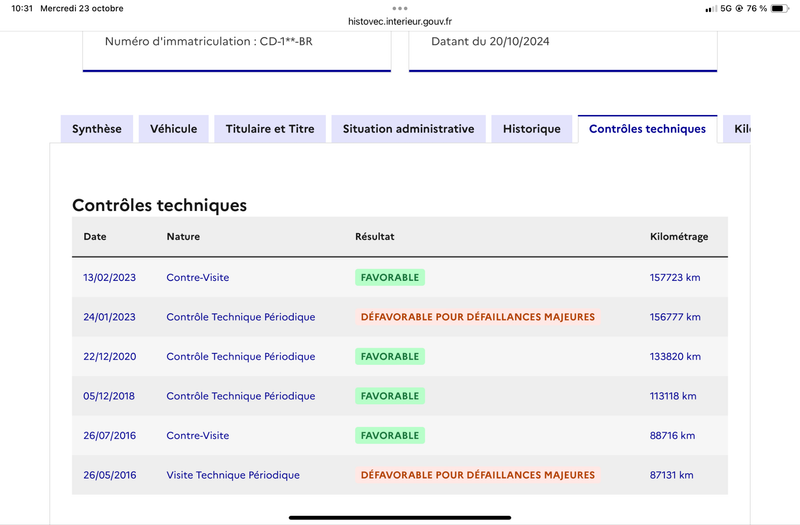Click Contrôle Technique Périodique in 24/01/2023 row

tap(241, 317)
